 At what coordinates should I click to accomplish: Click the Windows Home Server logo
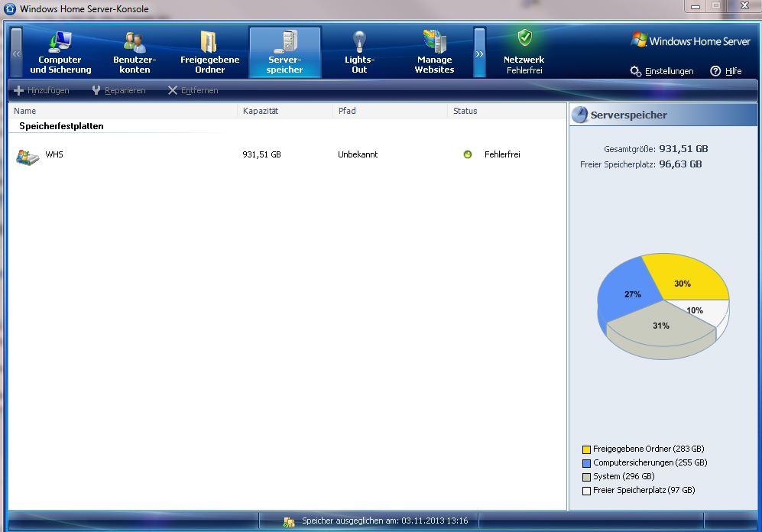pyautogui.click(x=691, y=41)
